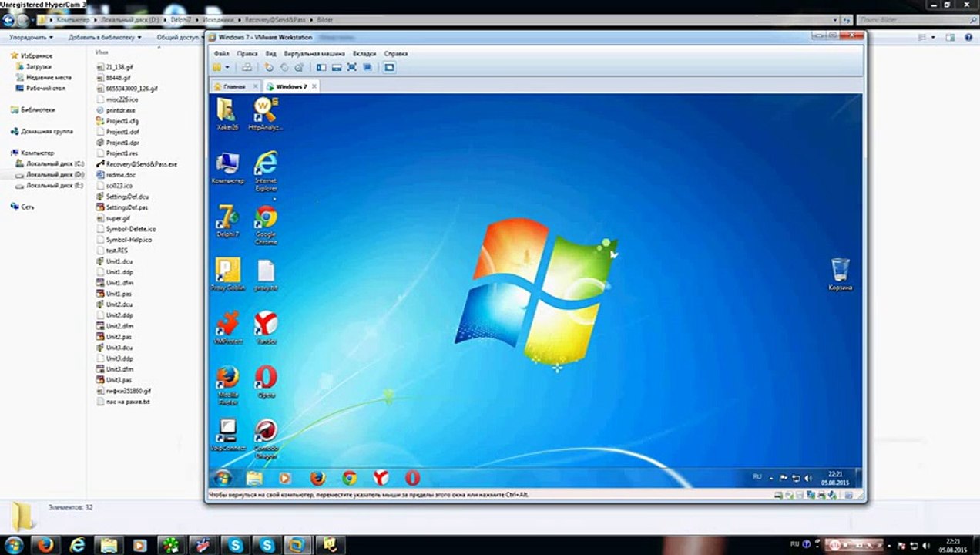Image resolution: width=980 pixels, height=555 pixels.
Task: Open Chrome from the guest taskbar
Action: tap(349, 478)
